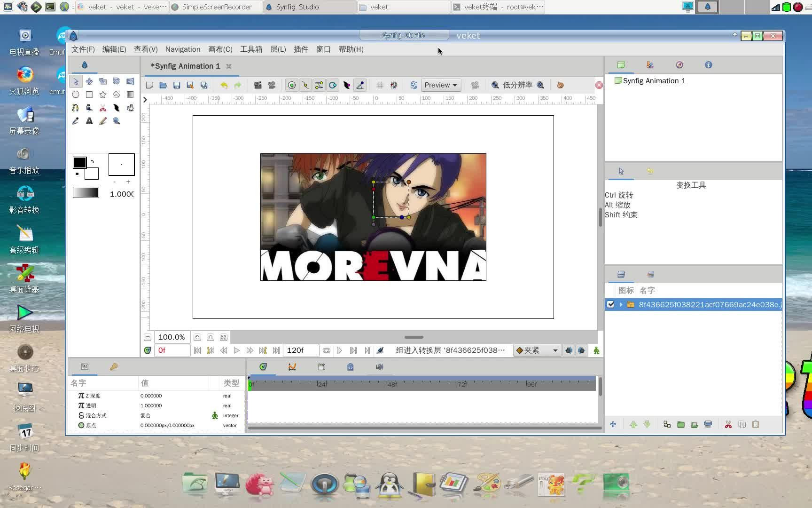Screen dimensions: 812x508
Task: Select the Rectangle tool
Action: [89, 95]
